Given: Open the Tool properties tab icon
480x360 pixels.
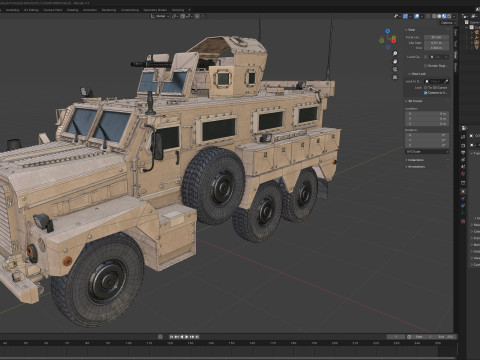Looking at the screenshot, I should click(x=463, y=137).
